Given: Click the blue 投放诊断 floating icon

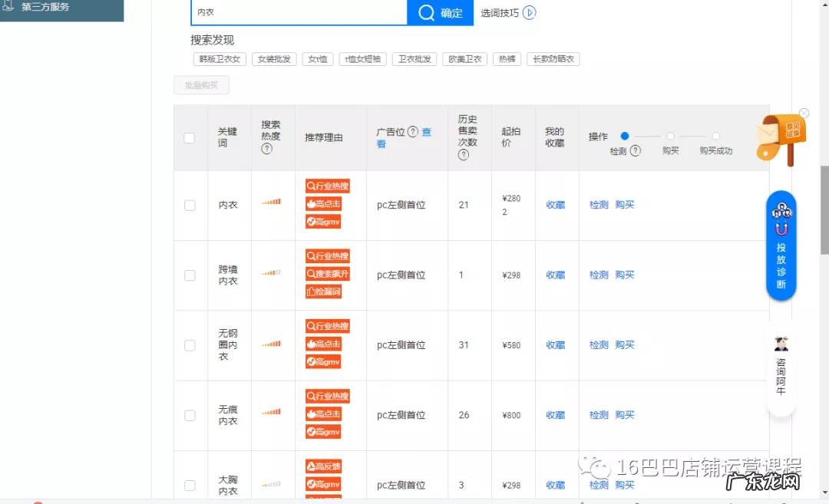Looking at the screenshot, I should tap(781, 245).
